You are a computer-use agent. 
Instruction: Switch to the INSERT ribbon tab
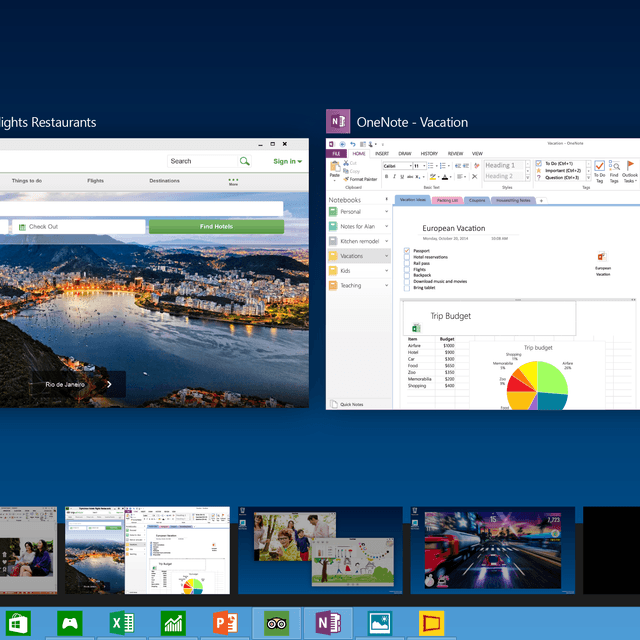[382, 153]
